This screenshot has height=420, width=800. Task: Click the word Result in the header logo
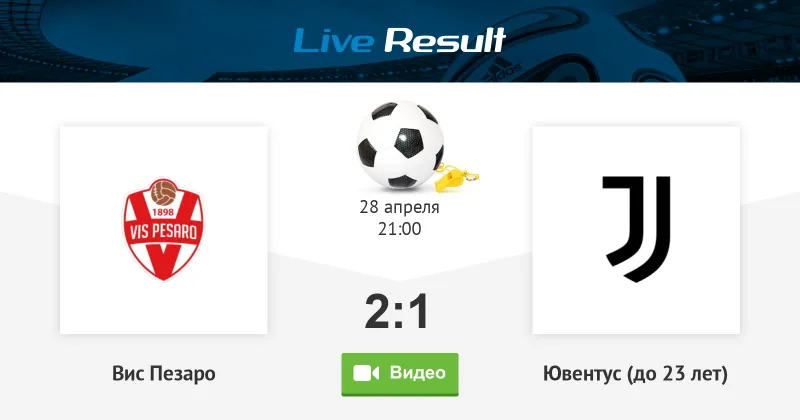coord(444,40)
